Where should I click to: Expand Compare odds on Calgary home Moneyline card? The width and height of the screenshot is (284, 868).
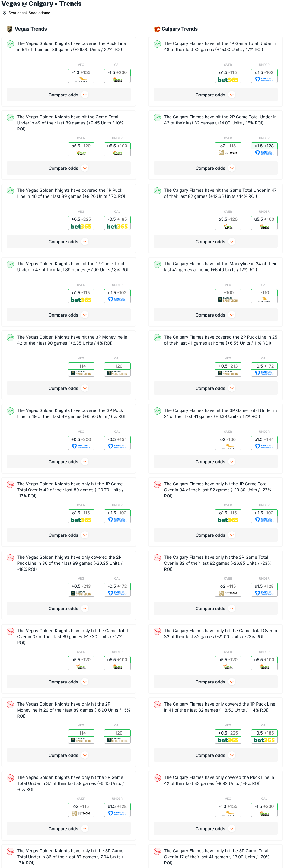215,315
